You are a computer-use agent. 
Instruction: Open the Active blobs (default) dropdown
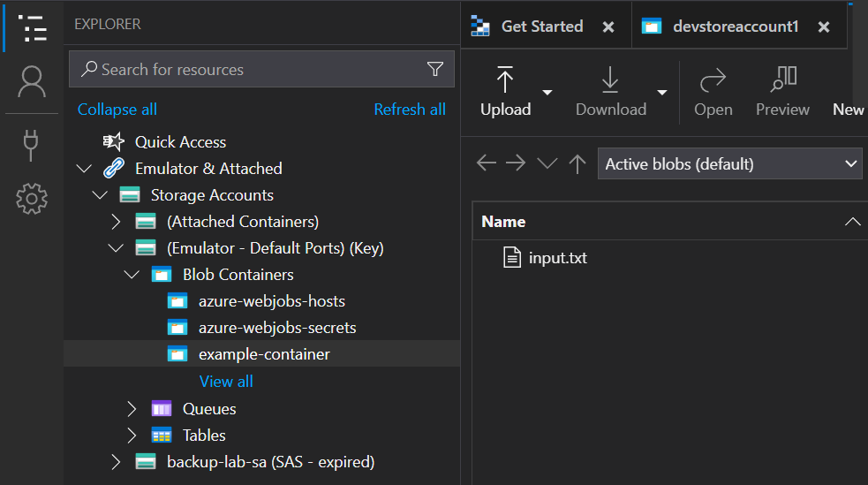pyautogui.click(x=729, y=163)
